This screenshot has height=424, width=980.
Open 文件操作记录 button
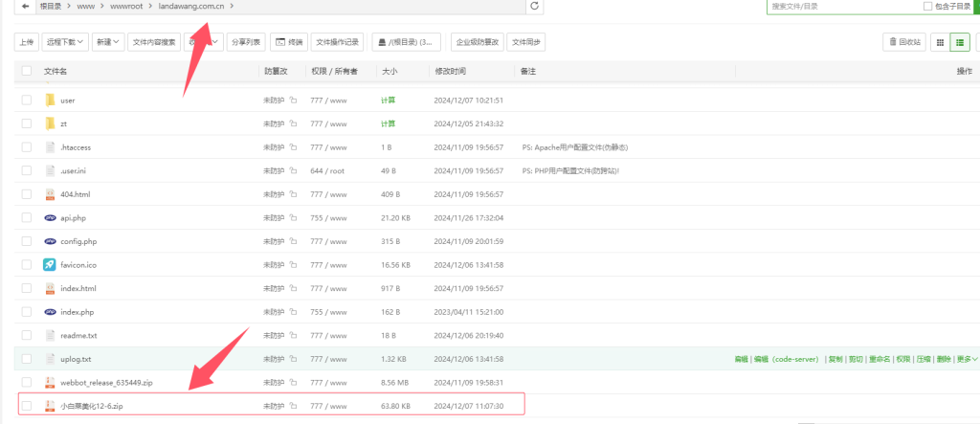click(338, 42)
